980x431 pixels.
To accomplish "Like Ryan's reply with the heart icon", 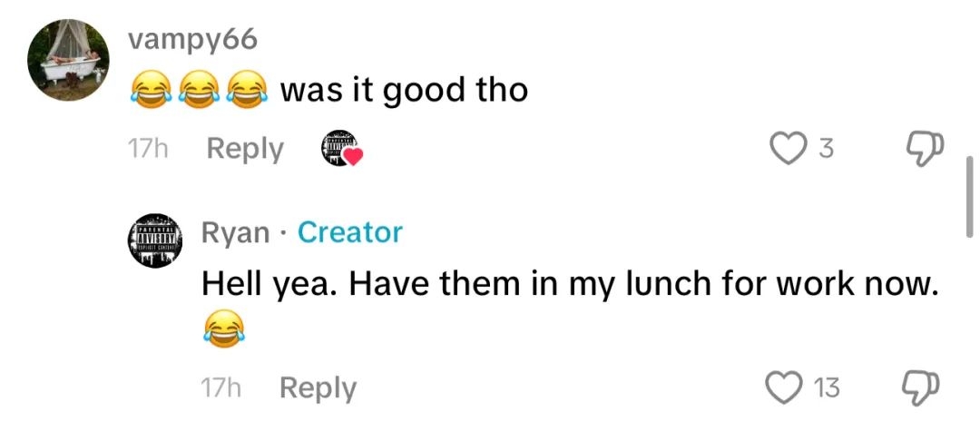I will coord(782,388).
